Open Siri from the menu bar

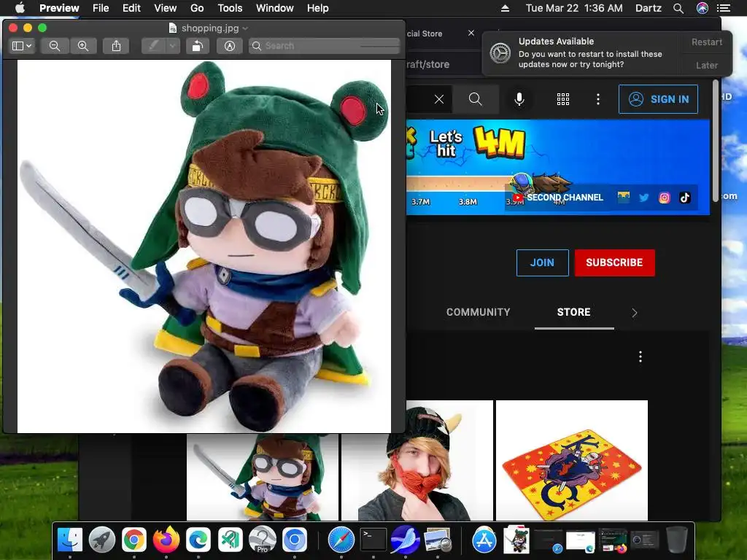703,8
